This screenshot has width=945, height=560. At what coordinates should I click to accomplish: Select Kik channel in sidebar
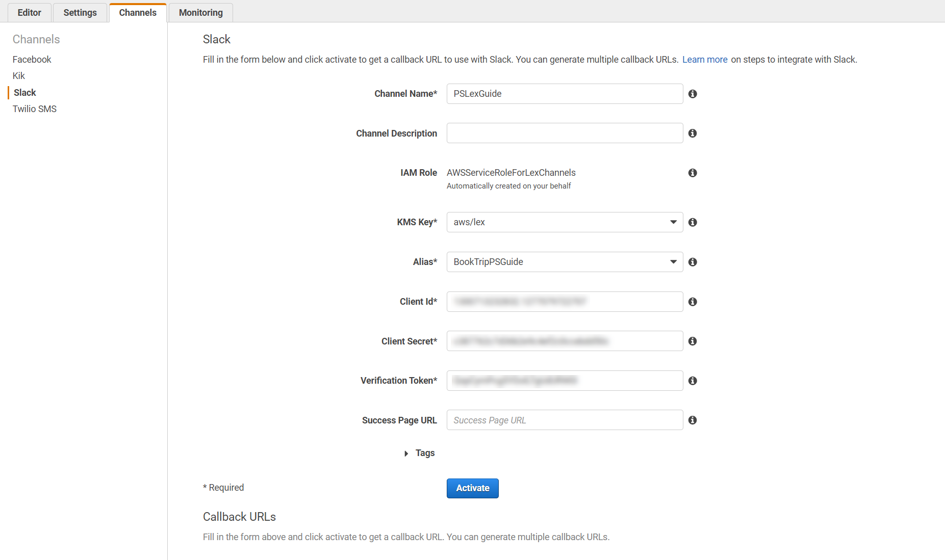[19, 76]
